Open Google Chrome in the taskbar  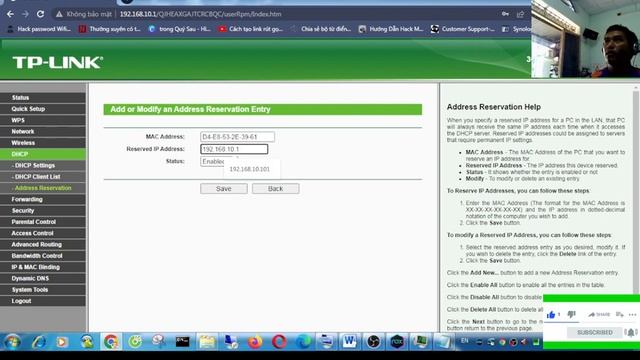(111, 342)
